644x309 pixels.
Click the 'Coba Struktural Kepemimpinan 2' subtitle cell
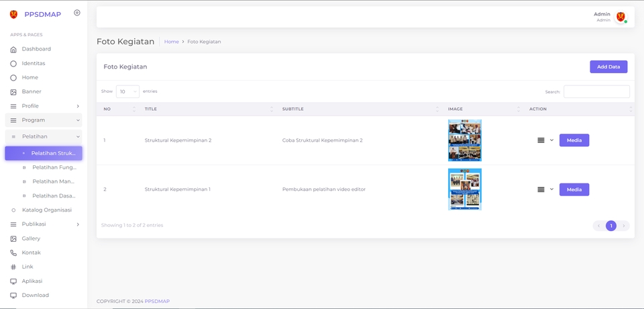pyautogui.click(x=323, y=140)
